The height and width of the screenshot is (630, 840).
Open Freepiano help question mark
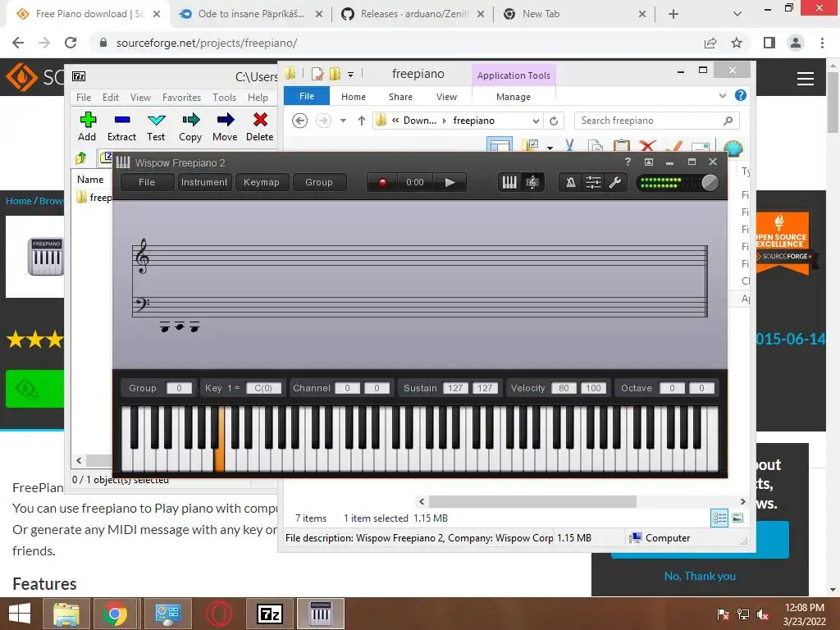tap(628, 162)
